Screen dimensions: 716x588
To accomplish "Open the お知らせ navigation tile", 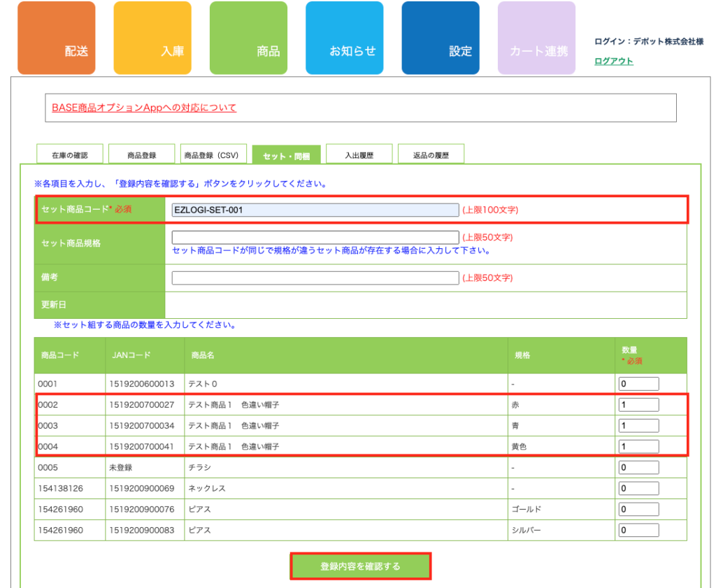I will 344,38.
